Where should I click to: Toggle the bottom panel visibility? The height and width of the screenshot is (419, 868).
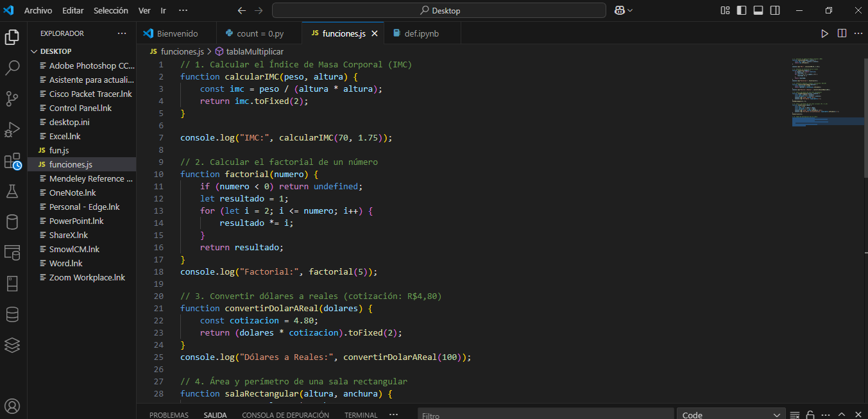click(x=758, y=10)
